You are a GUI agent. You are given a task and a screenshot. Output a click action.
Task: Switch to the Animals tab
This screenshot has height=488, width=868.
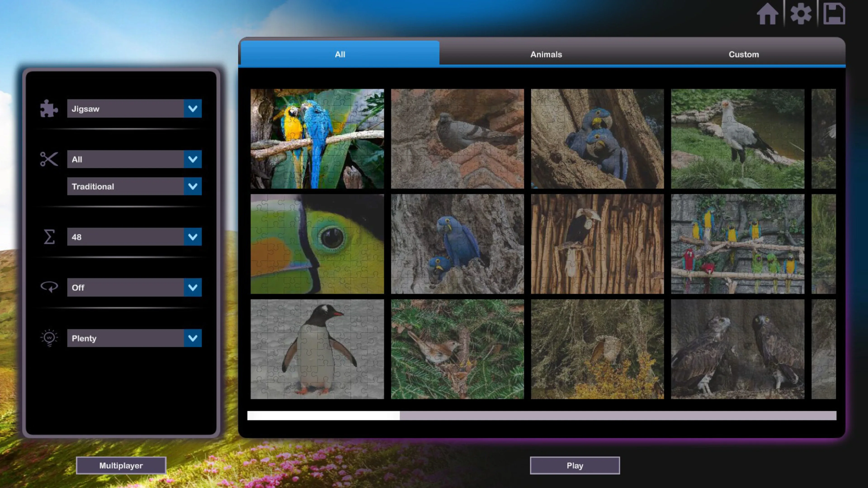click(546, 54)
